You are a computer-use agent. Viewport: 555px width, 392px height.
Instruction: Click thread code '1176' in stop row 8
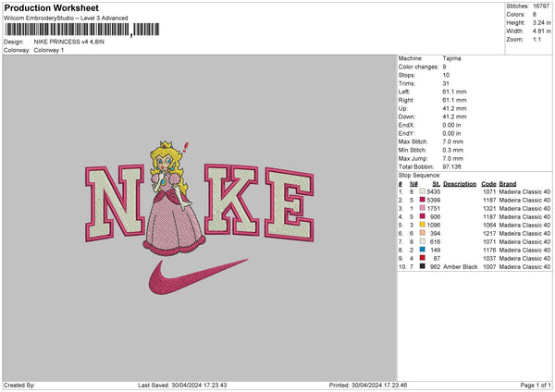[489, 251]
